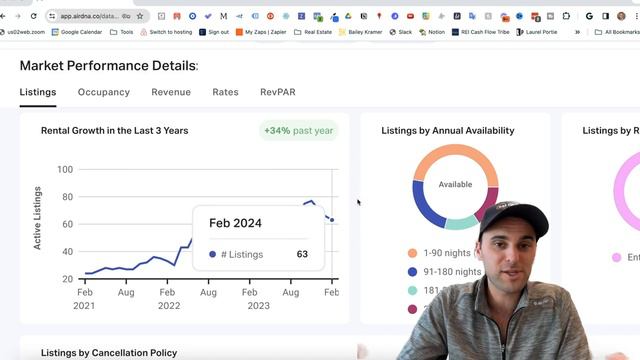Open the Slack bookmark
This screenshot has height=360, width=640.
pos(400,32)
